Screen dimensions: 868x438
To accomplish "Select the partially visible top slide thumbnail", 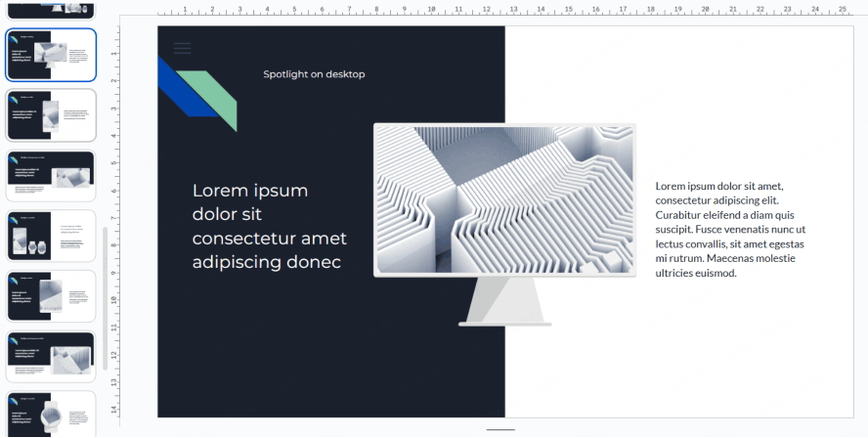I will pos(51,8).
